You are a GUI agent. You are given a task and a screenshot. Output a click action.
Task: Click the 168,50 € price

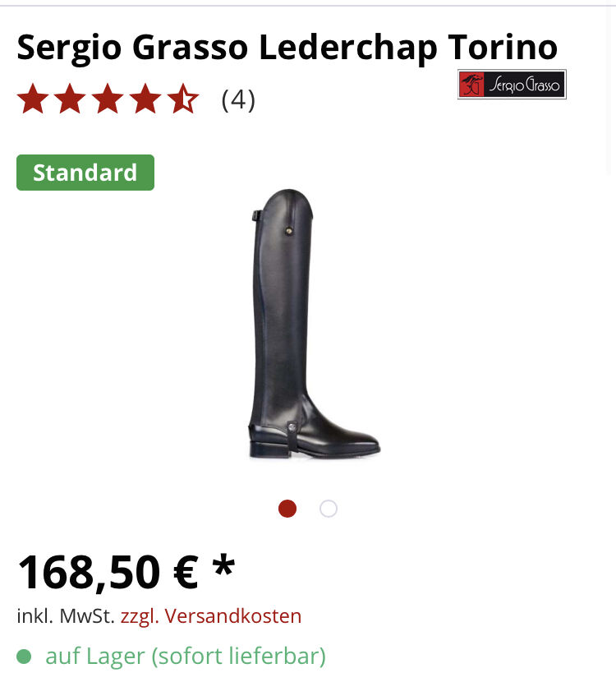pyautogui.click(x=108, y=572)
